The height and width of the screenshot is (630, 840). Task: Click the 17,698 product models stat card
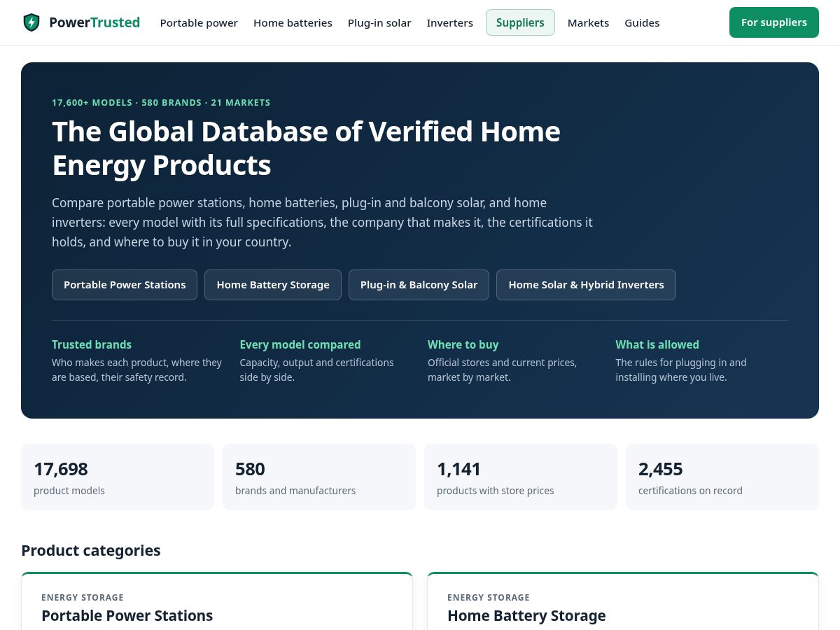(118, 477)
